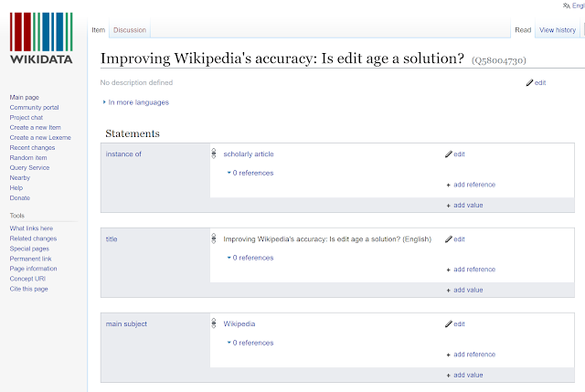Expand In more languages section
Screen dimensions: 585x392
[136, 102]
